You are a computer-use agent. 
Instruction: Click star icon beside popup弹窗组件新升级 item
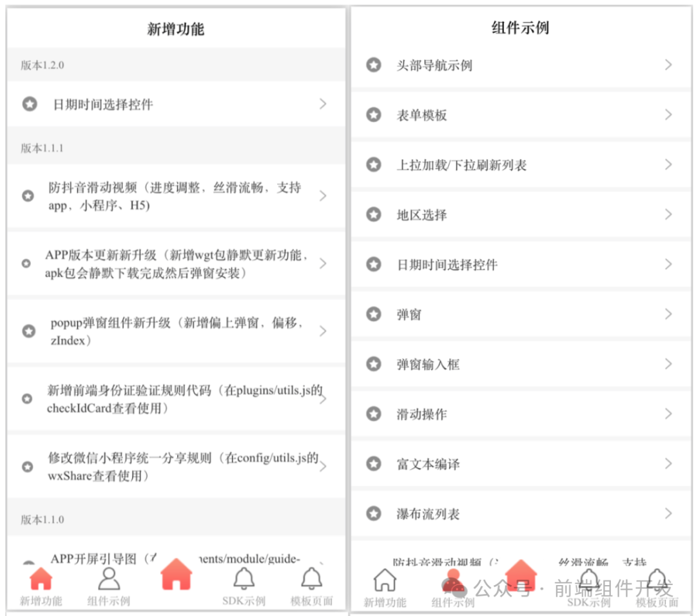29,331
